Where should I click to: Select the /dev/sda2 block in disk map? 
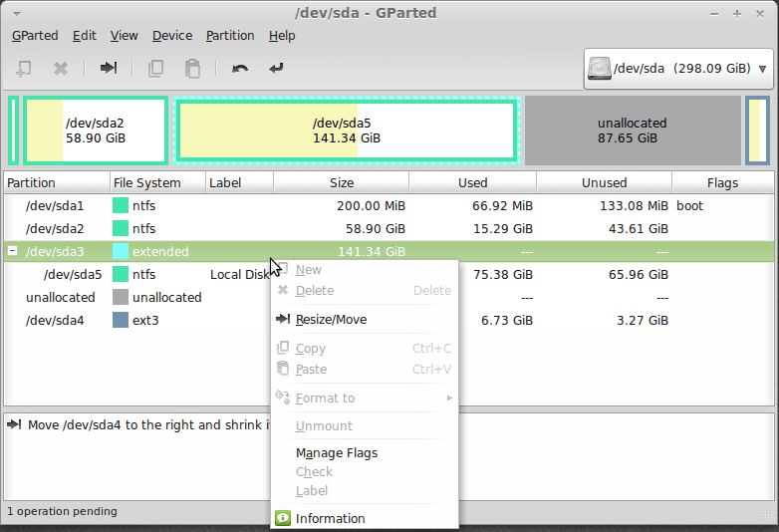(x=96, y=131)
